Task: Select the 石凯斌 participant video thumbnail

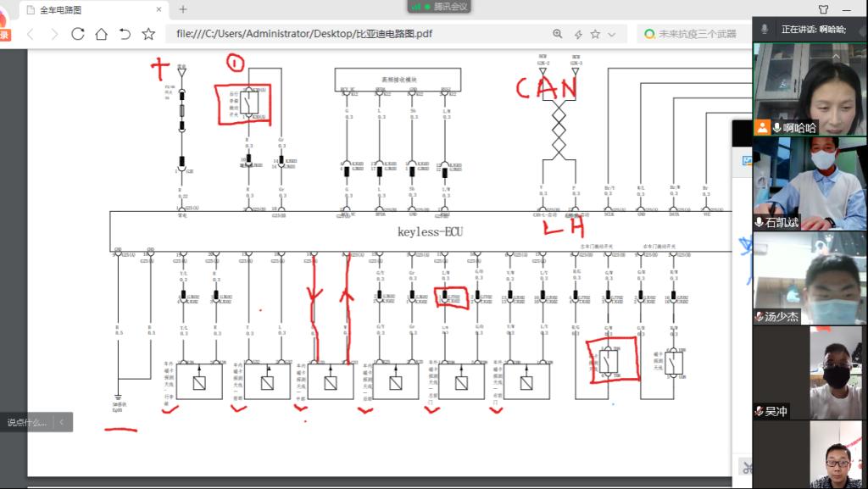Action: [x=810, y=184]
